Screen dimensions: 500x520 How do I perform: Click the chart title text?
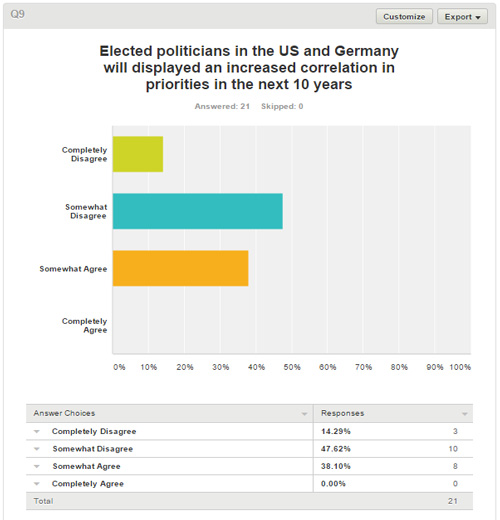[x=249, y=68]
